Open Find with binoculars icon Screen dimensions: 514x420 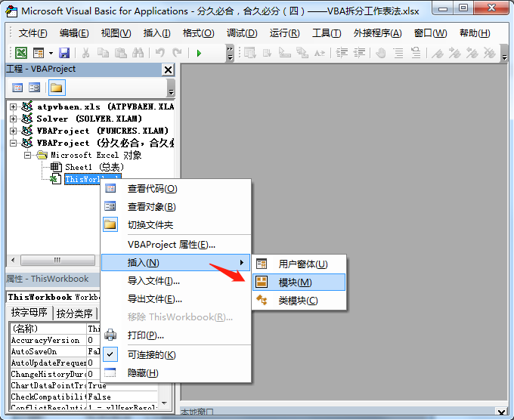point(138,53)
